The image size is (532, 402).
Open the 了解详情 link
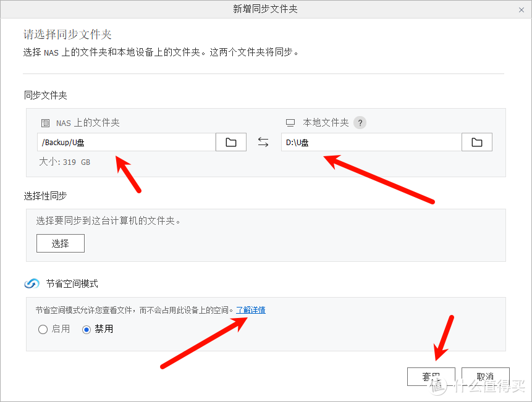pos(250,309)
